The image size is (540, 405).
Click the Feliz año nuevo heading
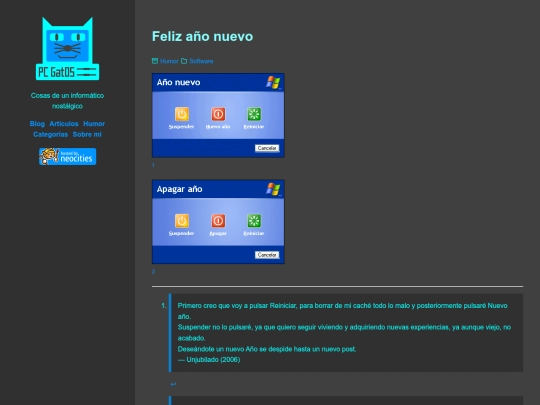coord(202,36)
